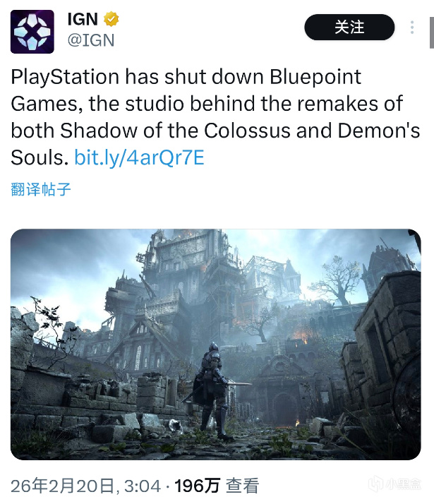The height and width of the screenshot is (504, 434).
Task: Click the word PlayStation in the post text
Action: [65, 77]
